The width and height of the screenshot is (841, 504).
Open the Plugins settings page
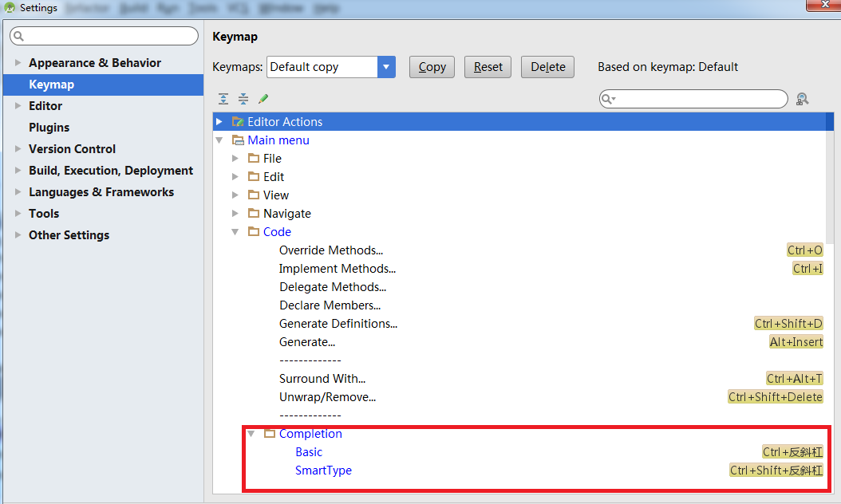point(49,128)
